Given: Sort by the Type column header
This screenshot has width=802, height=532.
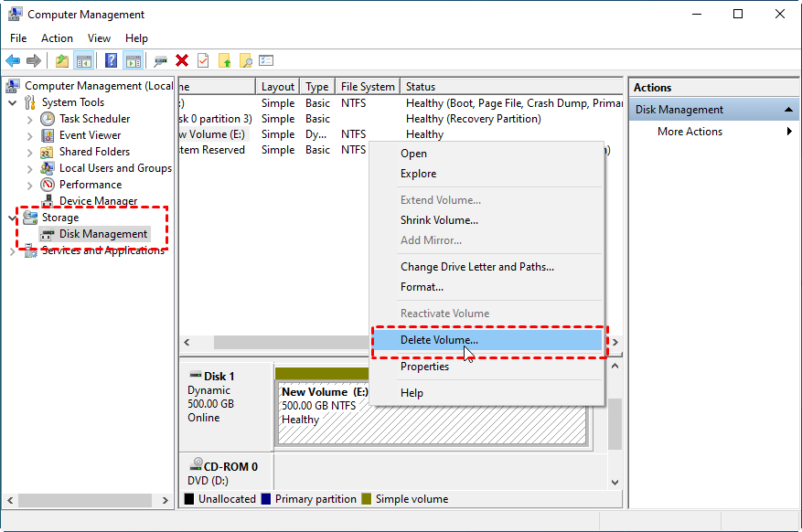Looking at the screenshot, I should pos(317,86).
